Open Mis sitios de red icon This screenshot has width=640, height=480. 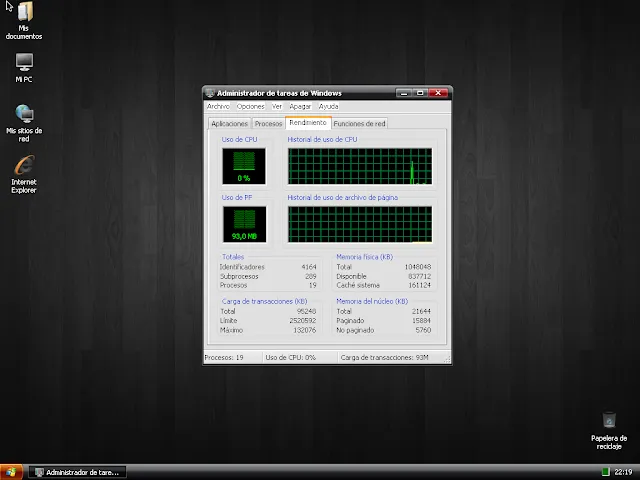click(24, 123)
